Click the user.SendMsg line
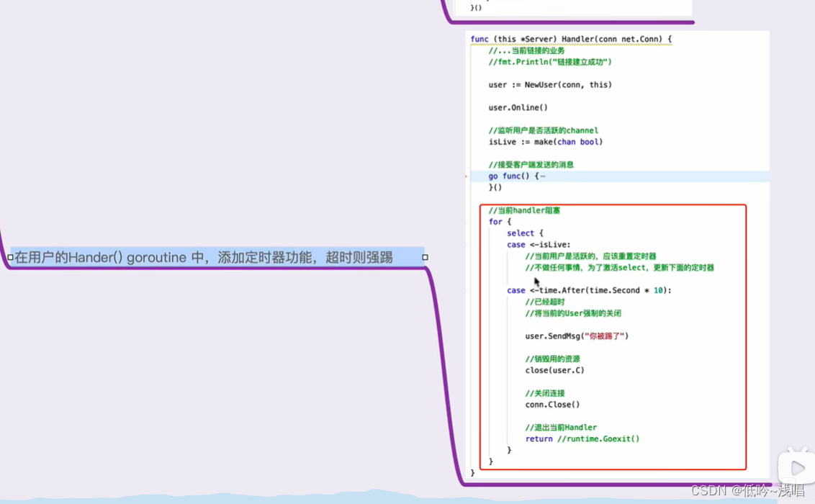Image resolution: width=815 pixels, height=504 pixels. pyautogui.click(x=577, y=336)
